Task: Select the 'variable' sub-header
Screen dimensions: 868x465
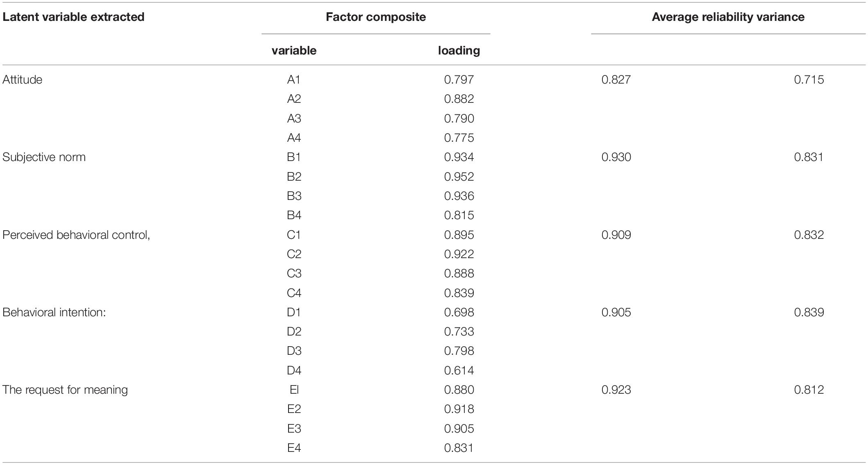Action: tap(294, 50)
